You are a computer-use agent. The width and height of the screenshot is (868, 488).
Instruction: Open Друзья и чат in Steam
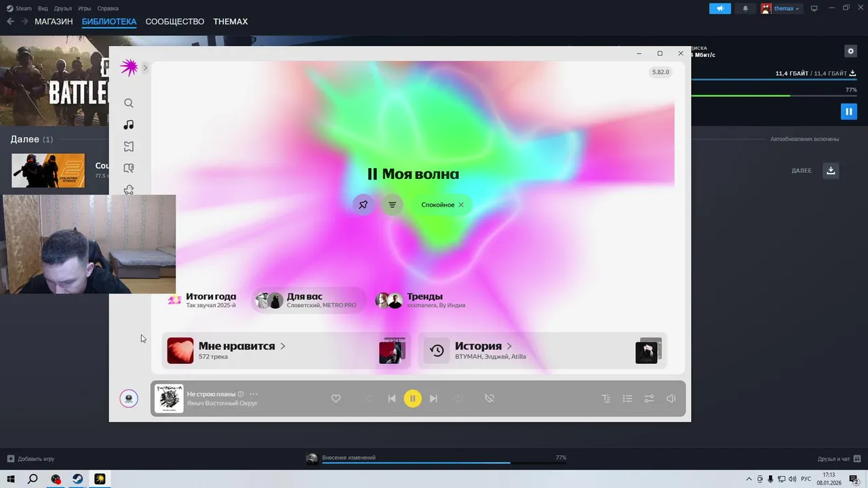(x=839, y=459)
